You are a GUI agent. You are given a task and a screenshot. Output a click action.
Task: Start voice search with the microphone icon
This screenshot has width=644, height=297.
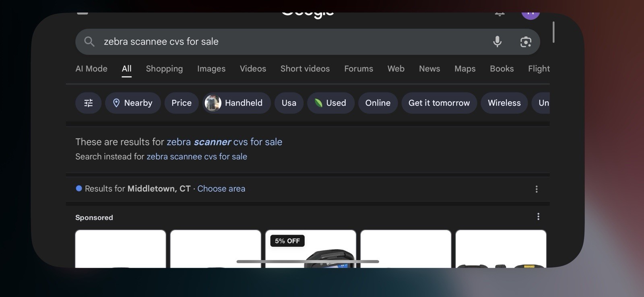[497, 41]
